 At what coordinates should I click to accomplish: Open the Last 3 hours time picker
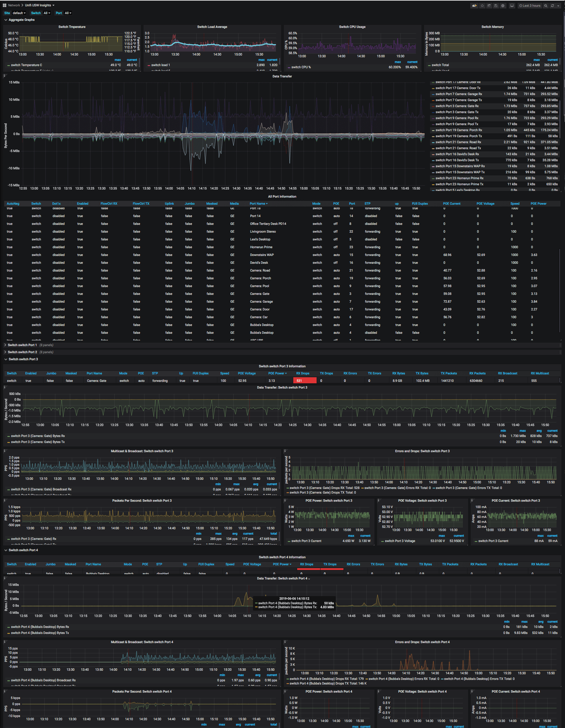(530, 5)
